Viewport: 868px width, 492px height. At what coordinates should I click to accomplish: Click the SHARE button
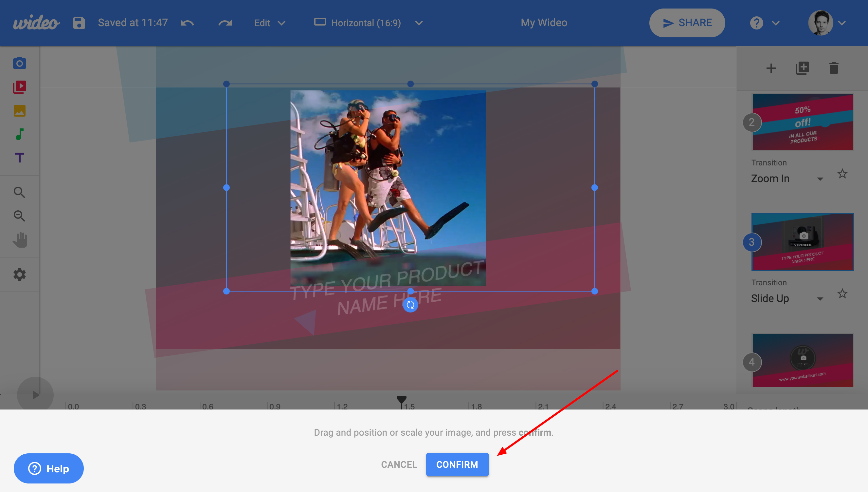point(687,23)
